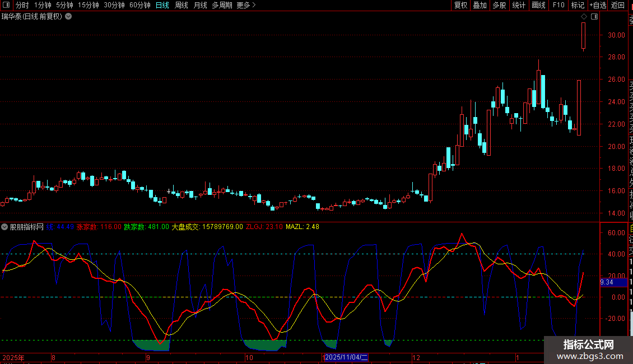This screenshot has width=633, height=364.
Task: Click the 线: 44.49 indicator value
Action: tap(60, 227)
